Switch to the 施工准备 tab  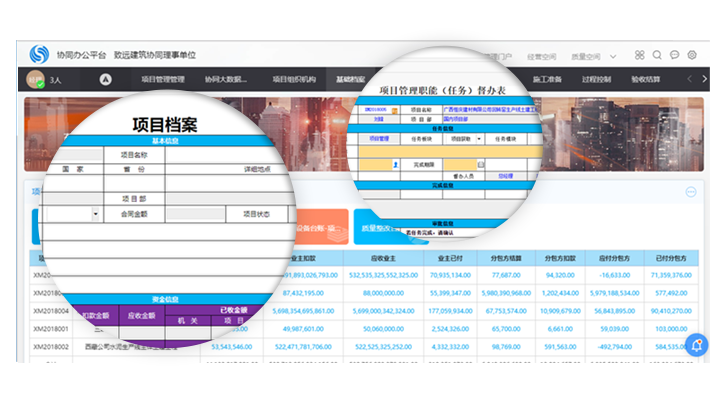tap(547, 79)
